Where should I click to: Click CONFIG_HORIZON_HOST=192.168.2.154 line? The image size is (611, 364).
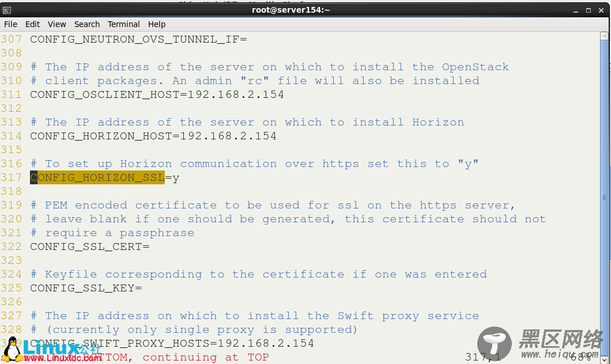(x=153, y=136)
